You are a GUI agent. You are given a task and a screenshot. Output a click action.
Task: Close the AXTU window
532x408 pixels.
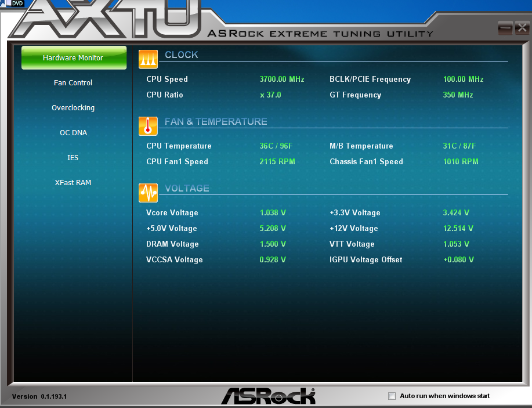522,28
